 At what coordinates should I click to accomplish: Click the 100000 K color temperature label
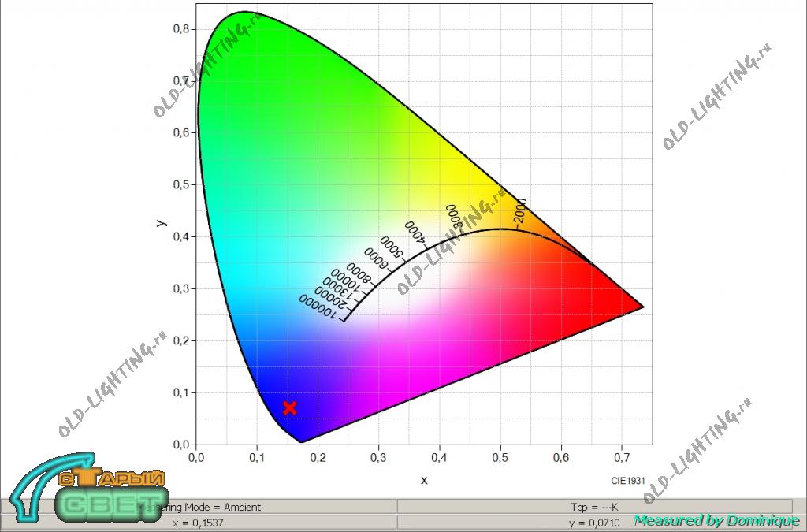pyautogui.click(x=318, y=307)
